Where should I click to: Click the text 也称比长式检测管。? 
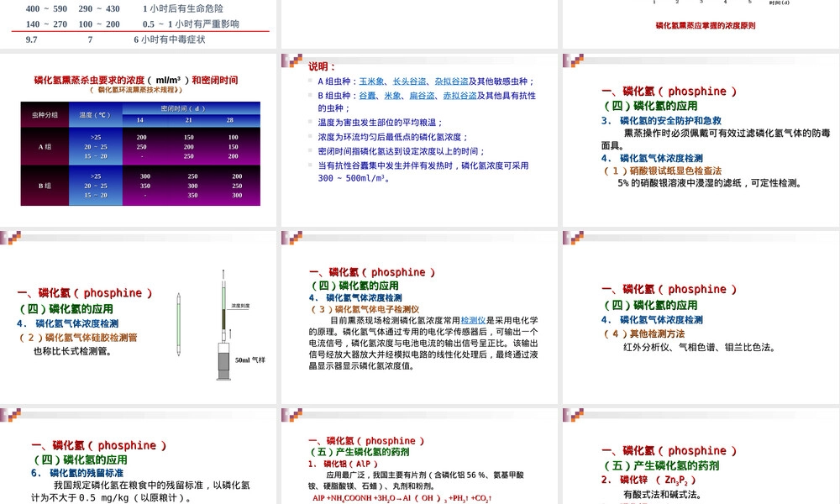point(72,351)
